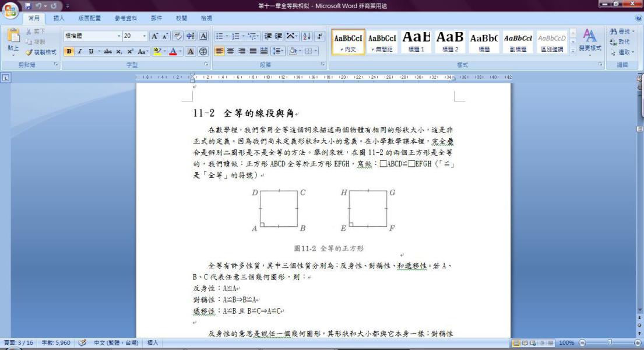Open the font size dropdown showing 20
Viewport: 644px width, 350px height.
144,36
